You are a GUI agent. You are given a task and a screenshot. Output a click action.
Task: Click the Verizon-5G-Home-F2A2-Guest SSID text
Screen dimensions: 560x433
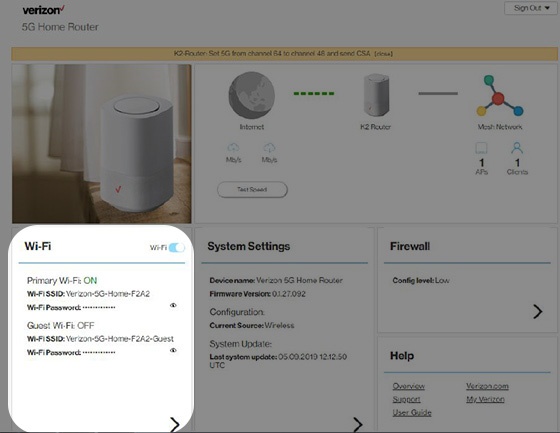[x=100, y=339]
